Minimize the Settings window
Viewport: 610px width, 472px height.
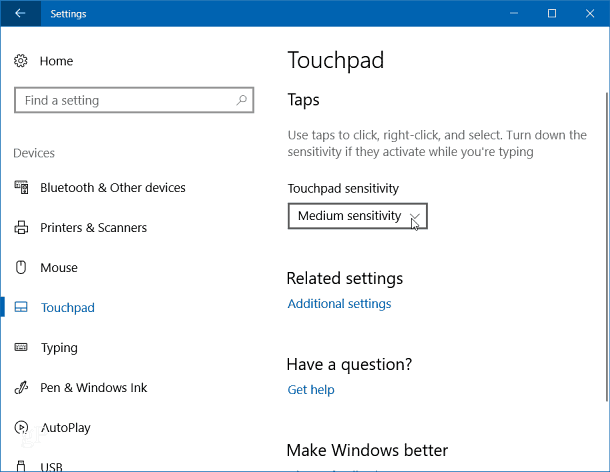tap(514, 13)
